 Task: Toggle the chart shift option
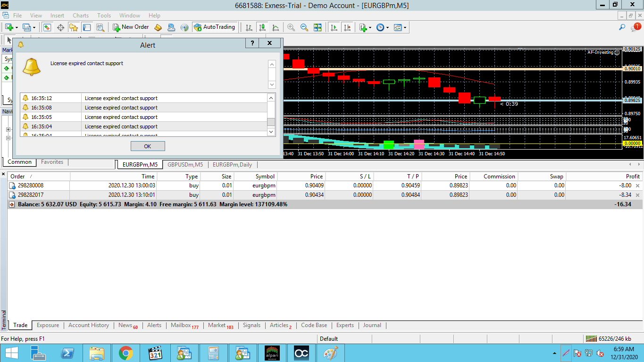[347, 27]
